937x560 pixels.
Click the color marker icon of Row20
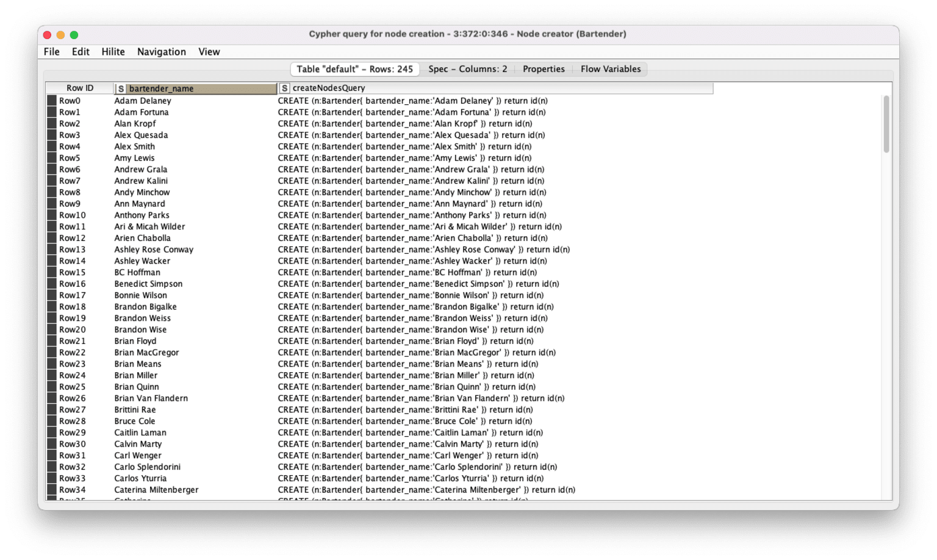pyautogui.click(x=52, y=330)
